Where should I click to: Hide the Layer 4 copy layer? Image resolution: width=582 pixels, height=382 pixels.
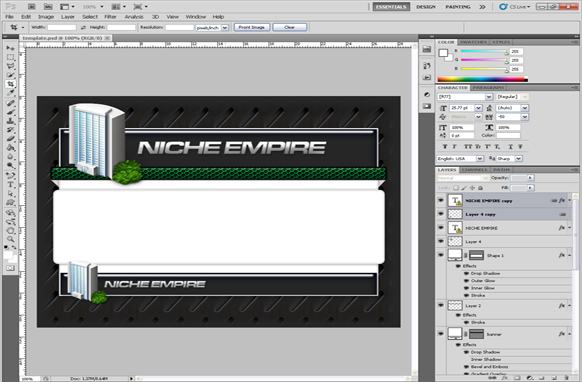[441, 214]
